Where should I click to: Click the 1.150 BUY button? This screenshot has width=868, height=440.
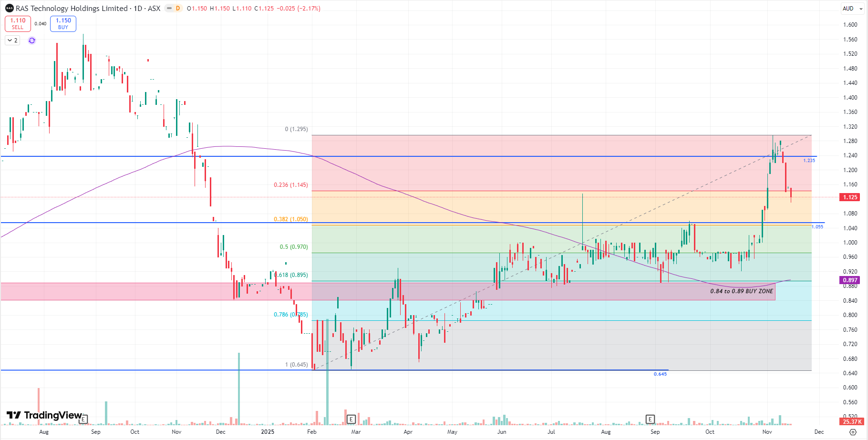tap(63, 23)
